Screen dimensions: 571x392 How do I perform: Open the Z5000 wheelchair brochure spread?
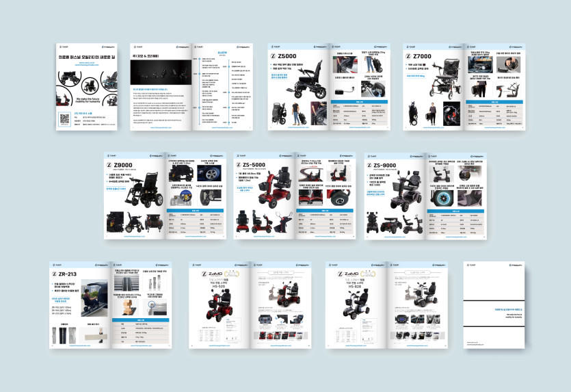(x=326, y=87)
